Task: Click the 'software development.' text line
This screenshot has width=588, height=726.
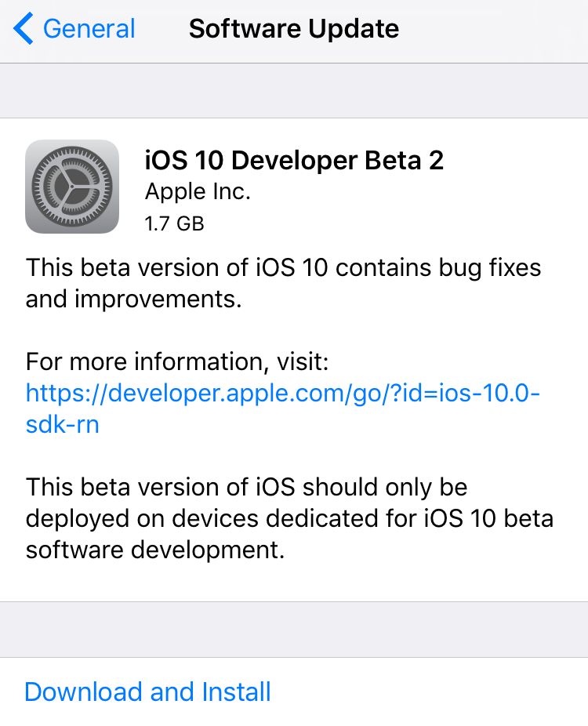Action: 154,550
